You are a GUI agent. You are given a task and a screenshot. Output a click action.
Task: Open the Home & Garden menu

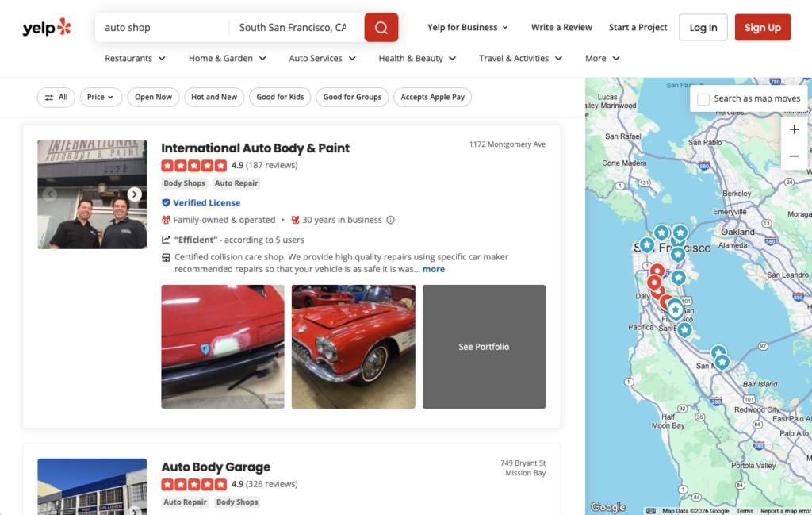(x=227, y=58)
